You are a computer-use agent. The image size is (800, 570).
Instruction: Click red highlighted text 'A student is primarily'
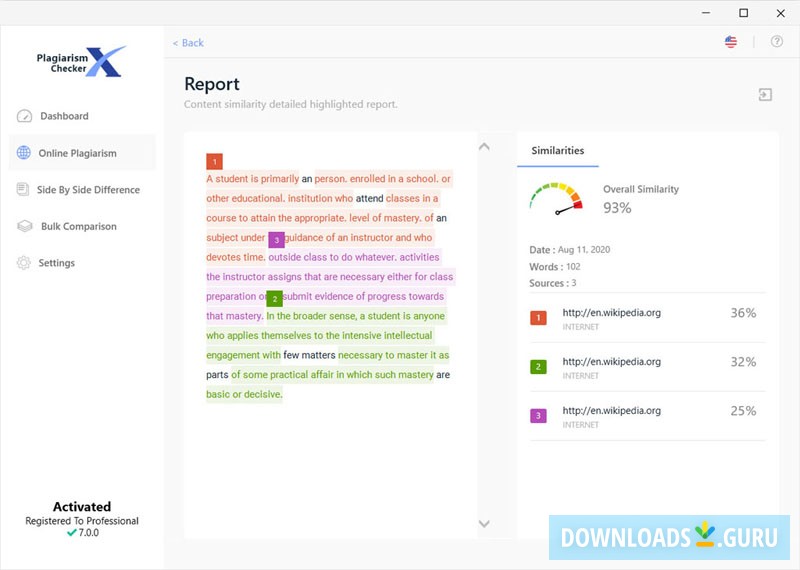(x=253, y=179)
